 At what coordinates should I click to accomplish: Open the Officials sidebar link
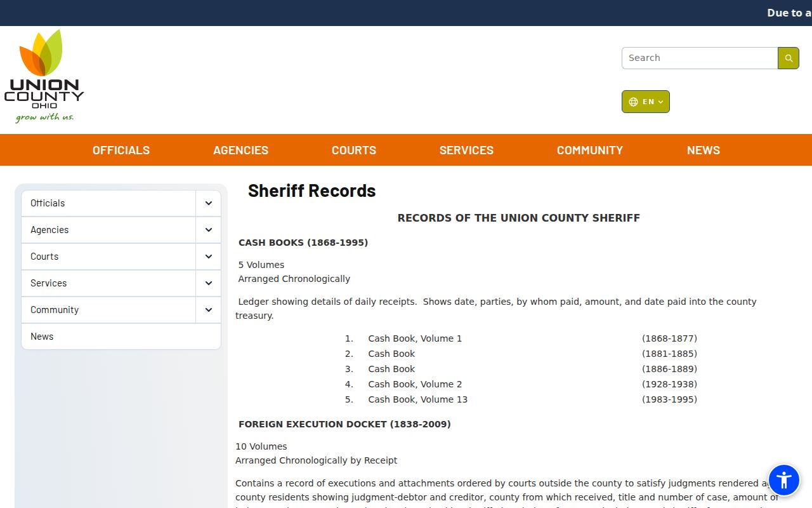[108, 203]
